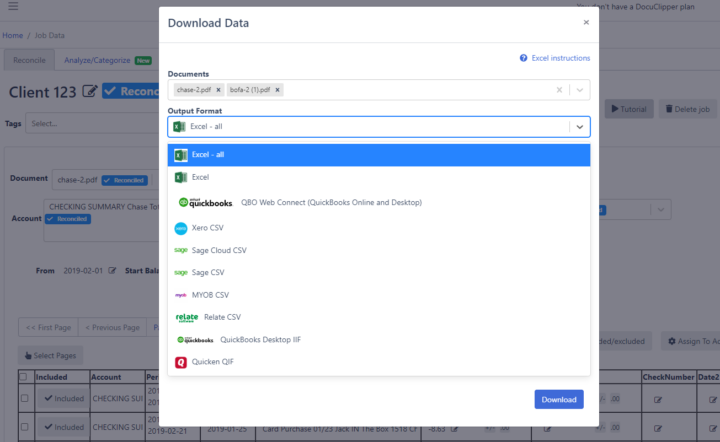This screenshot has width=720, height=442.
Task: Open the Excel instructions link
Action: point(561,58)
